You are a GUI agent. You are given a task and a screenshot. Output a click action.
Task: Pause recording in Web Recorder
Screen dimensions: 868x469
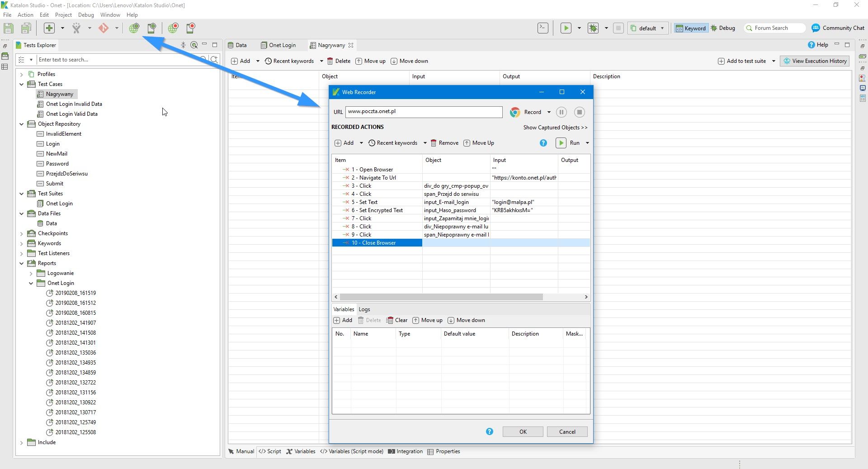[561, 112]
